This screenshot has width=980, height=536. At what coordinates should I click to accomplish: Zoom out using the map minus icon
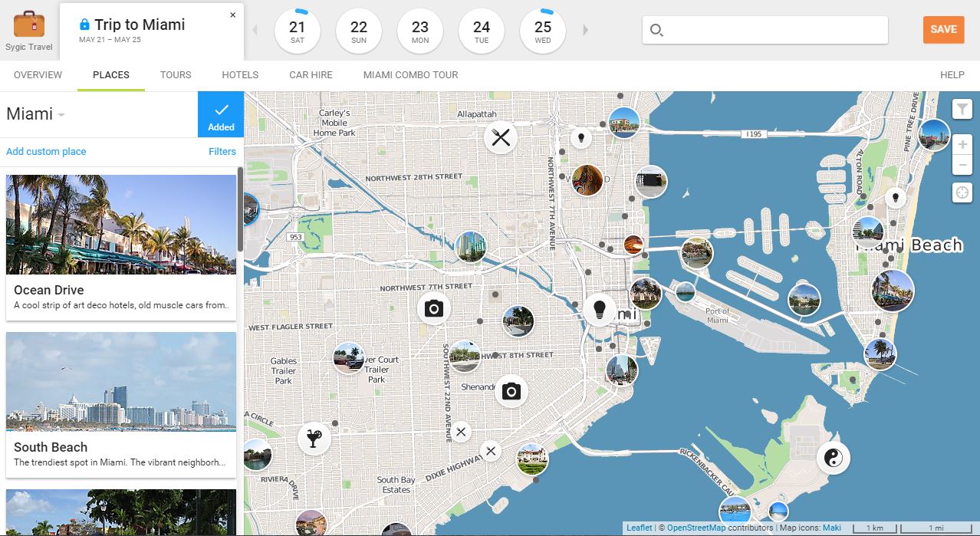click(x=962, y=164)
